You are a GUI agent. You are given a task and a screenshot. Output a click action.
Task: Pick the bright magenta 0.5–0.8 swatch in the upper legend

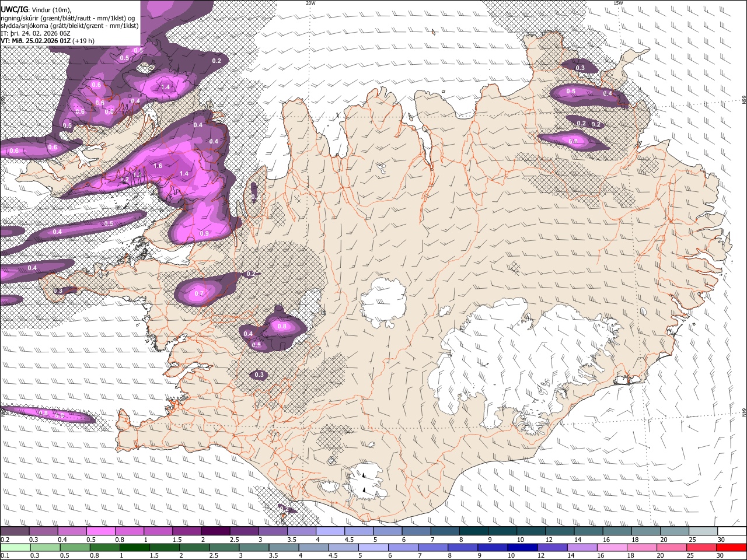point(100,531)
